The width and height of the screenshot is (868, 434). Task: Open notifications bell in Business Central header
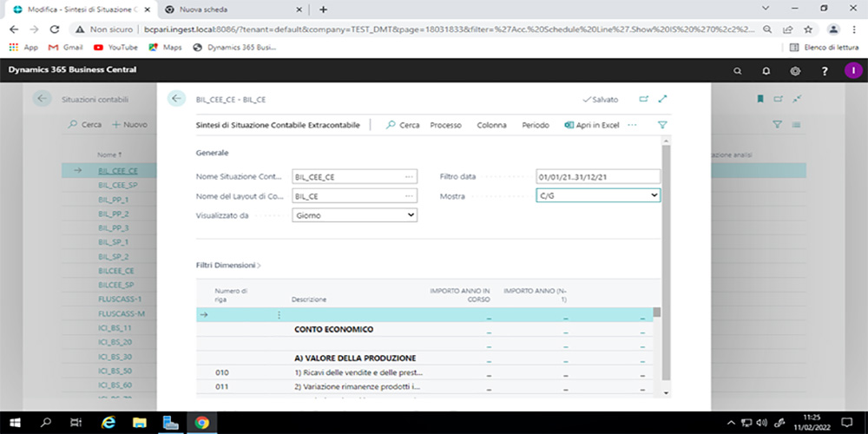[x=766, y=70]
